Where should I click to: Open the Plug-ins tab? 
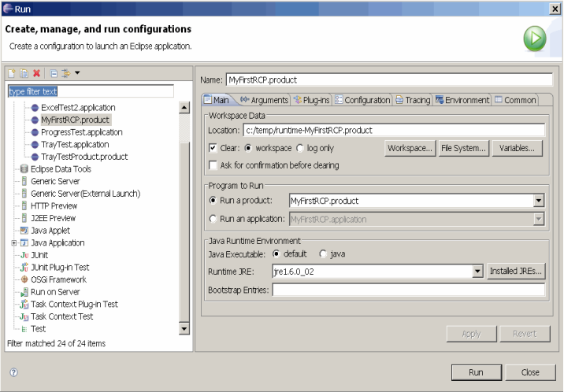pyautogui.click(x=311, y=100)
